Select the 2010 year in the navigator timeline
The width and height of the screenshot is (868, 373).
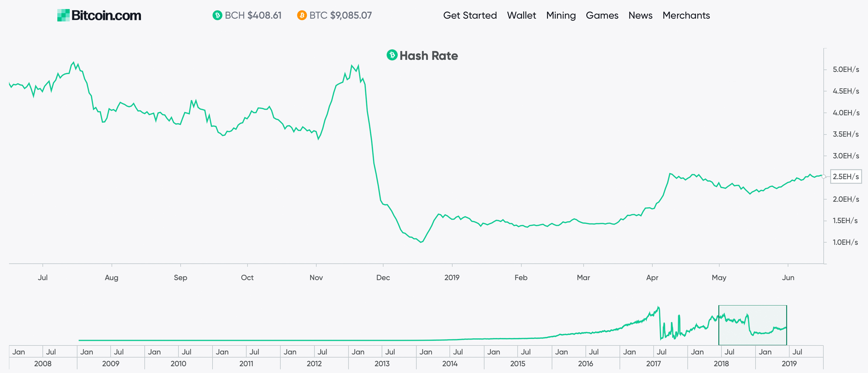pos(178,364)
